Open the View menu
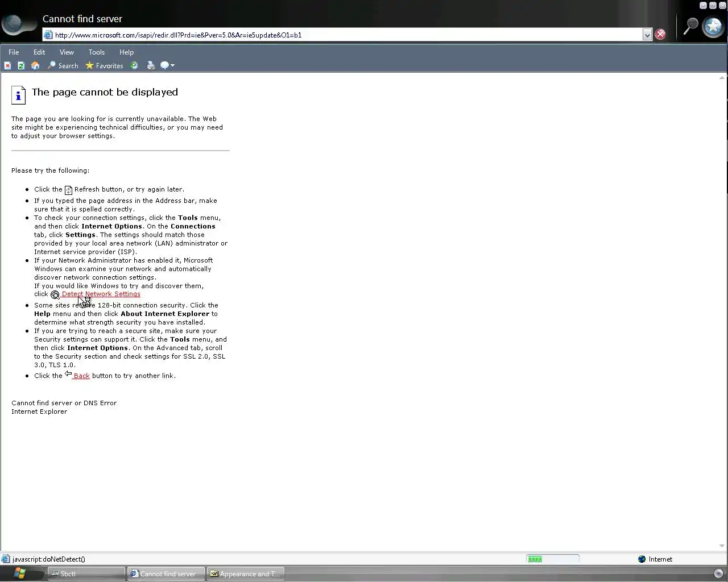The image size is (728, 582). pos(67,52)
